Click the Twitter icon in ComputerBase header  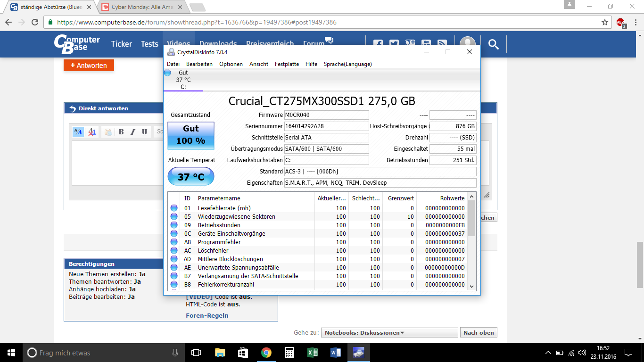point(394,44)
